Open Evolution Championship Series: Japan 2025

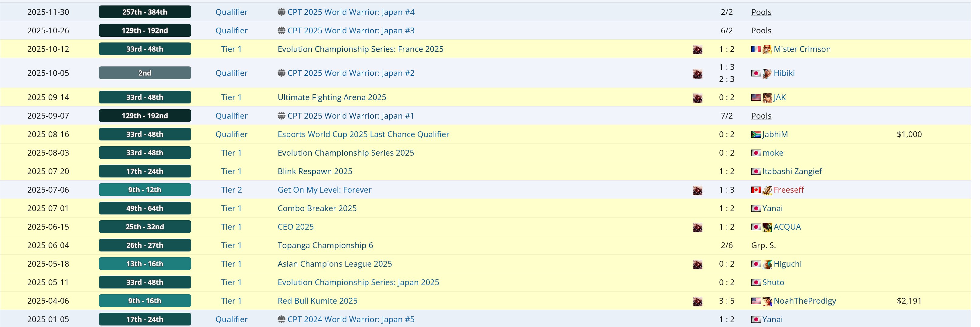[358, 282]
